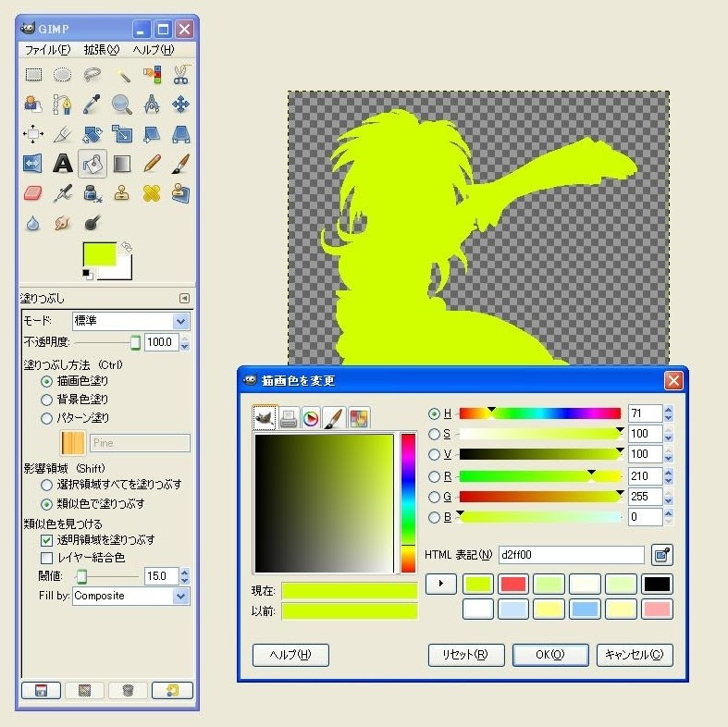This screenshot has width=728, height=727.
Task: Select the R channel radio button
Action: tap(434, 476)
